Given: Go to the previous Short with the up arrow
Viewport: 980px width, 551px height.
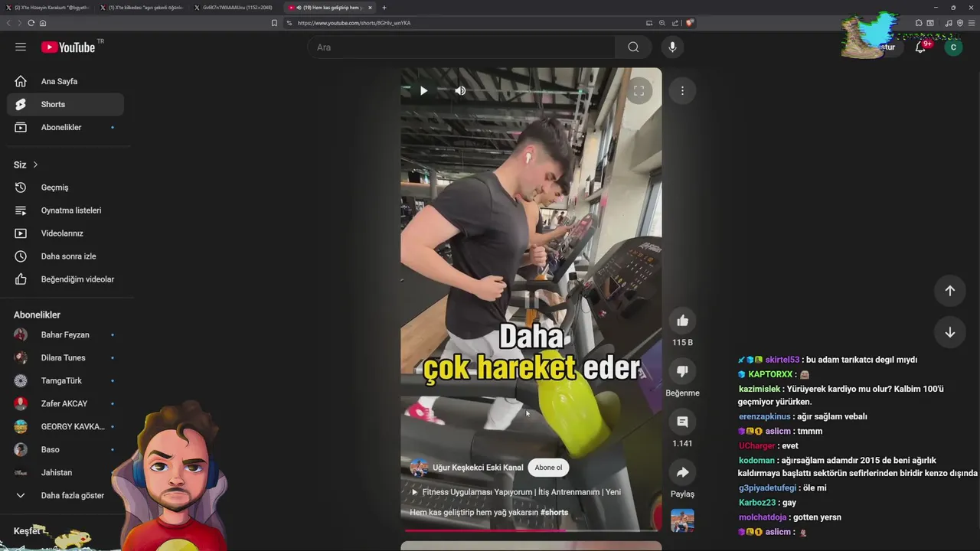Looking at the screenshot, I should 949,290.
